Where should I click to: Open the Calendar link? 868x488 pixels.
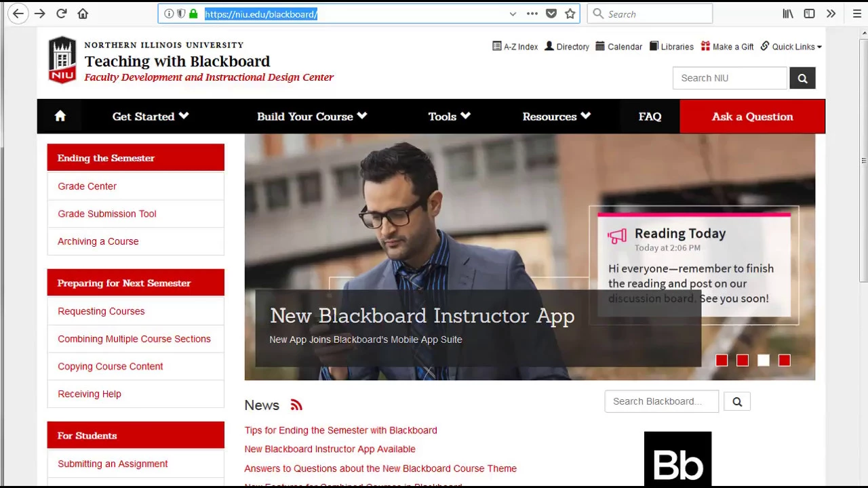pos(618,47)
